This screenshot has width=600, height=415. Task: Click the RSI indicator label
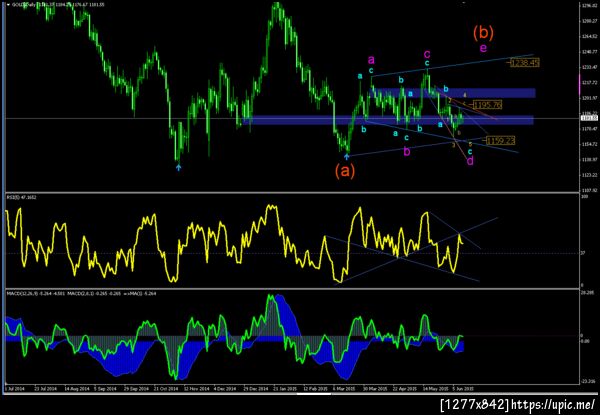click(22, 197)
